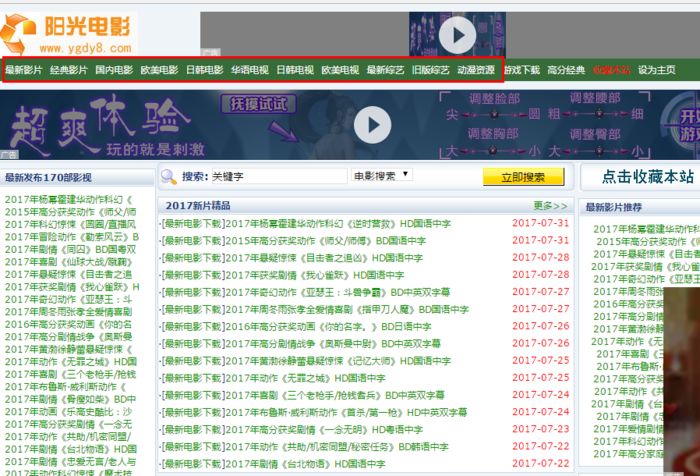Open 旧版综艺 nav menu item

(431, 70)
